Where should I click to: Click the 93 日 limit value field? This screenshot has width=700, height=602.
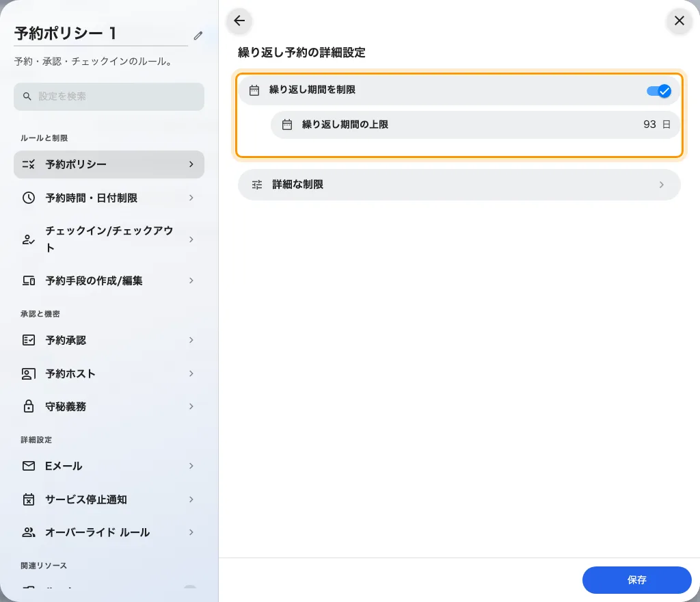point(657,125)
